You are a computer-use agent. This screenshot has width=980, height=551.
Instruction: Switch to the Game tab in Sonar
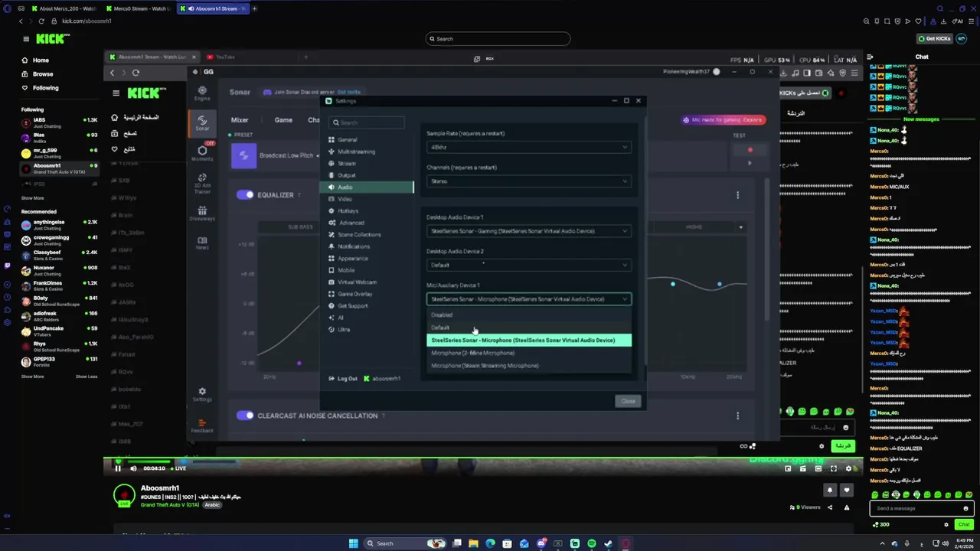tap(283, 120)
